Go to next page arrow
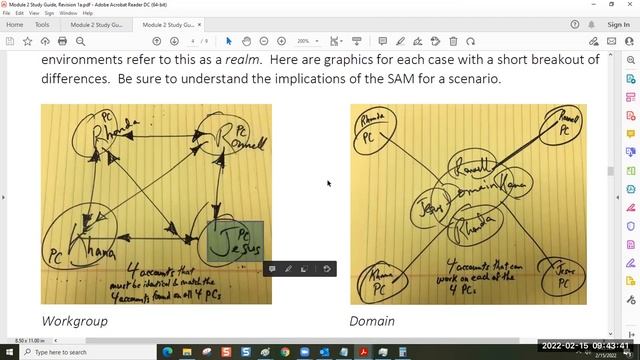 pyautogui.click(x=174, y=41)
